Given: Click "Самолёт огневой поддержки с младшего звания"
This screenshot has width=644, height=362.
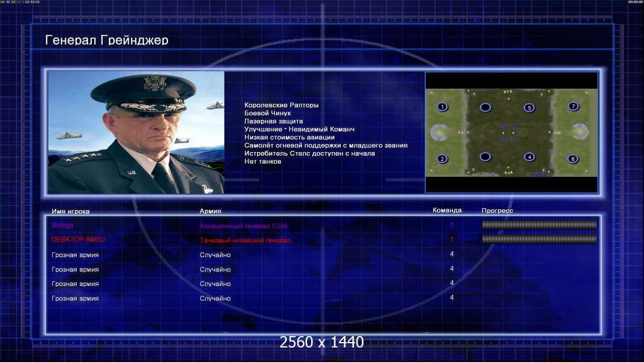Looking at the screenshot, I should 326,145.
